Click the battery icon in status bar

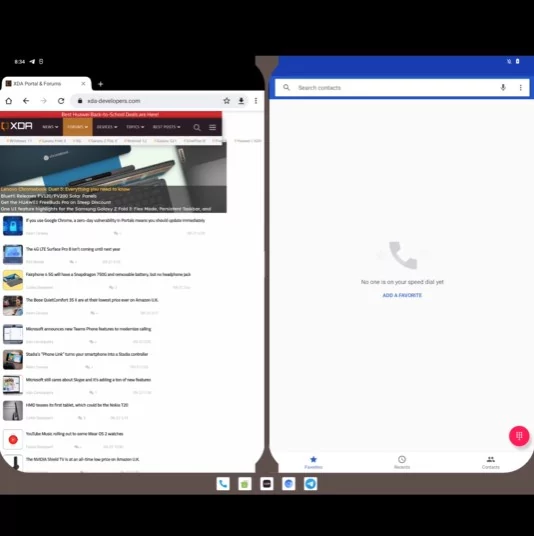[x=518, y=61]
